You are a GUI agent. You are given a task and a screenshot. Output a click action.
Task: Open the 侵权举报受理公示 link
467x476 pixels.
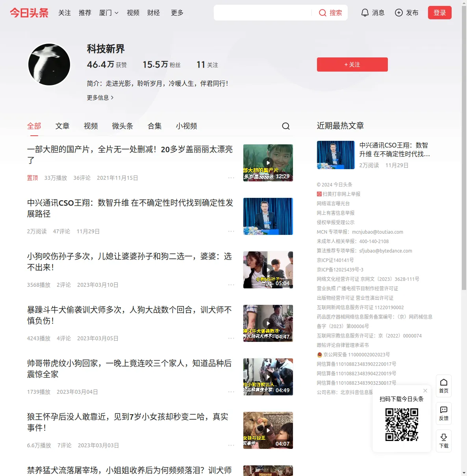pos(336,222)
